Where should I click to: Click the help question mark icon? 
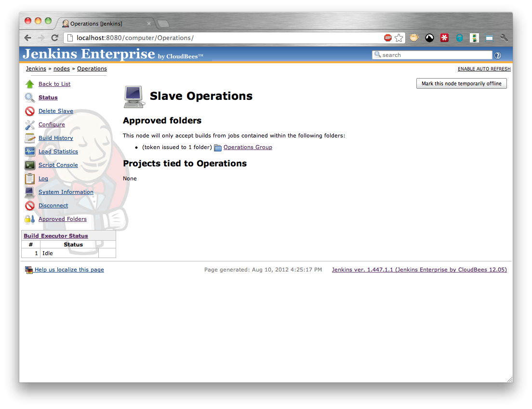pos(498,55)
